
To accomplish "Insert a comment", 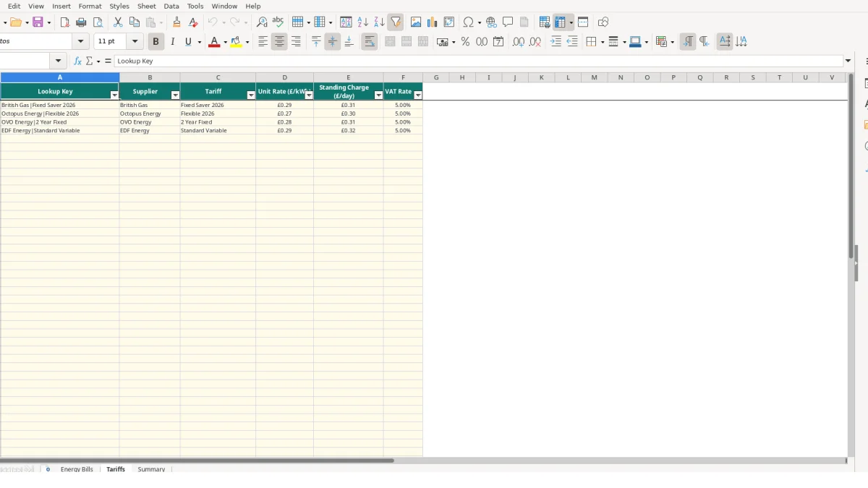I will (508, 22).
